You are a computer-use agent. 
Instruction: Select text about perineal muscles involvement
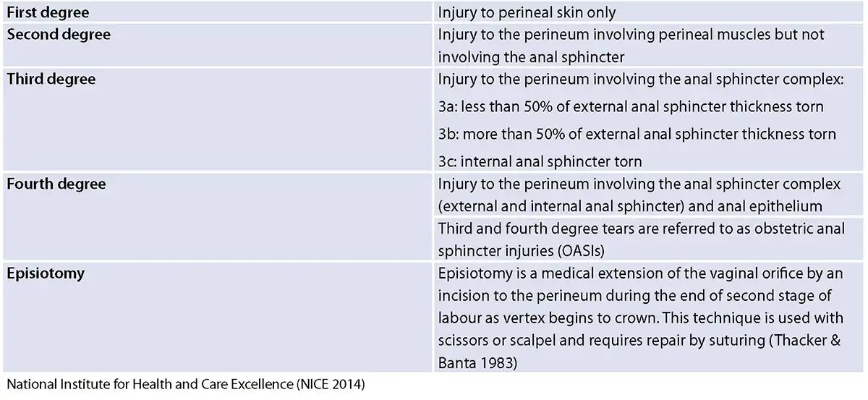pyautogui.click(x=631, y=34)
